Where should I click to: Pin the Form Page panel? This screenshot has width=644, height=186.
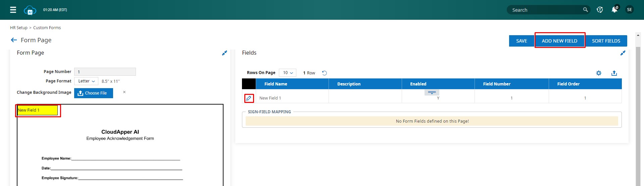[x=225, y=53]
